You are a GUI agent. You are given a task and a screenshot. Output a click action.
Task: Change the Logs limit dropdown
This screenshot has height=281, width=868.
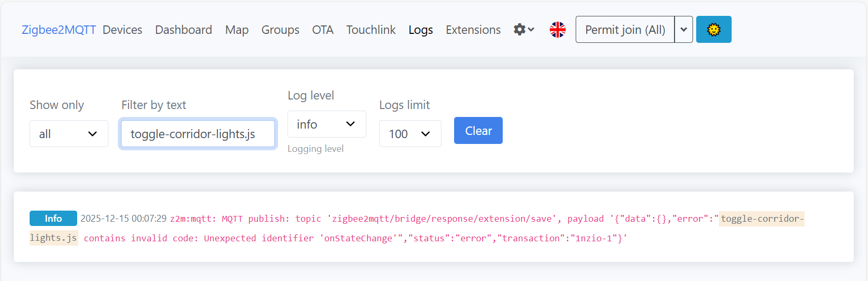point(410,134)
